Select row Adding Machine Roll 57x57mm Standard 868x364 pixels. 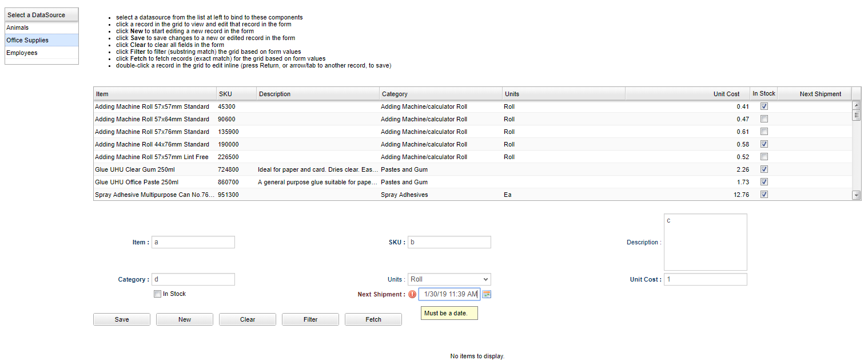click(x=473, y=106)
